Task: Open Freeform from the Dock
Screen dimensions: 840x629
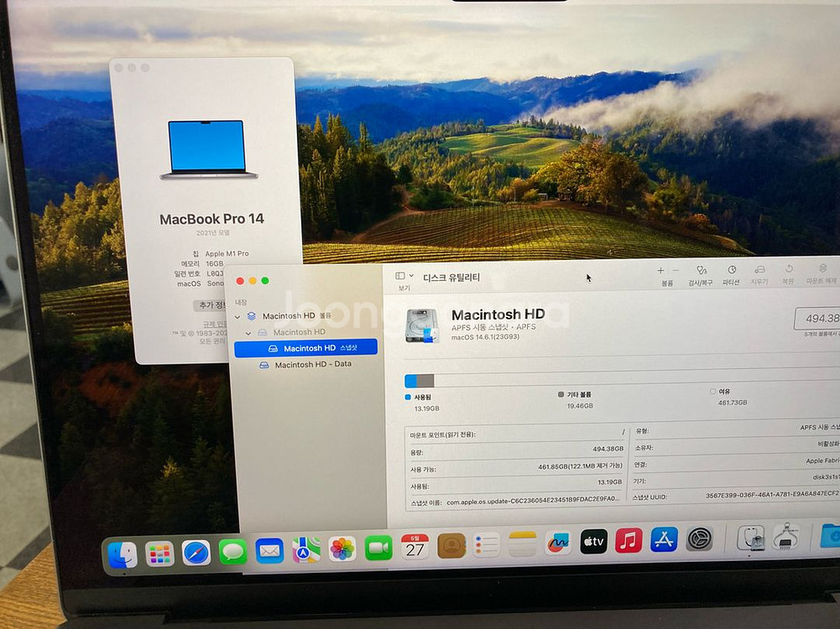Action: tap(558, 543)
